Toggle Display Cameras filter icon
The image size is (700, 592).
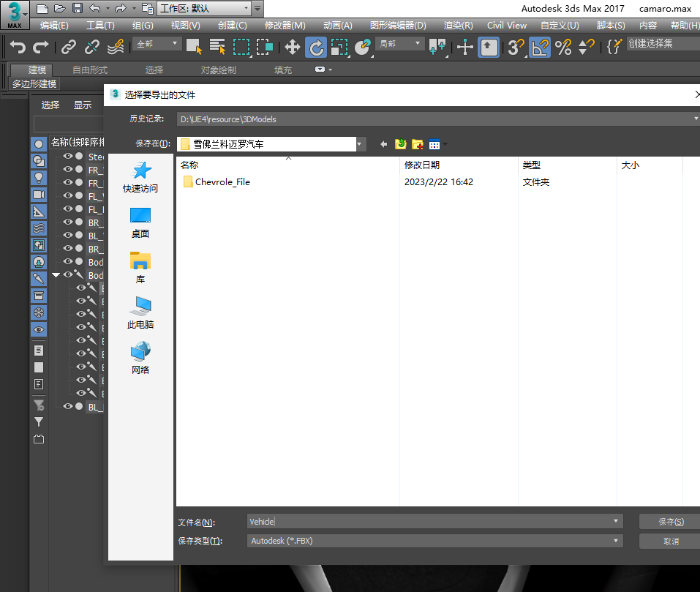pyautogui.click(x=39, y=195)
